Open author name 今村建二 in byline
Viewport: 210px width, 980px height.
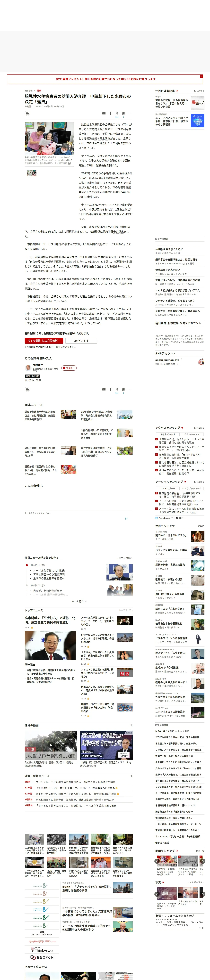click(x=29, y=106)
